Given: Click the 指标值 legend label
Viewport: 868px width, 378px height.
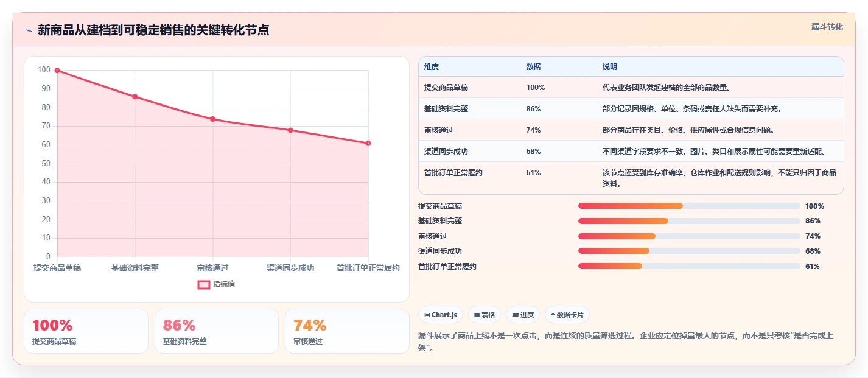Looking at the screenshot, I should [224, 284].
